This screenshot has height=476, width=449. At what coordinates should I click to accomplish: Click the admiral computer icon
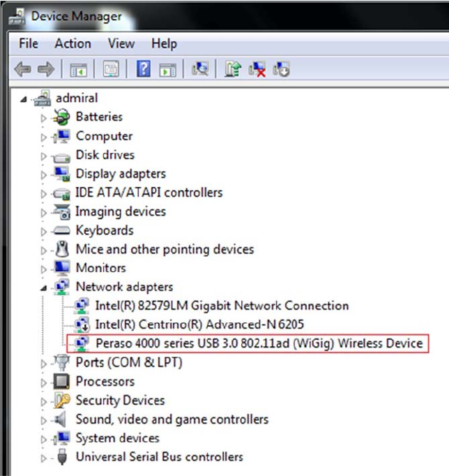(42, 98)
